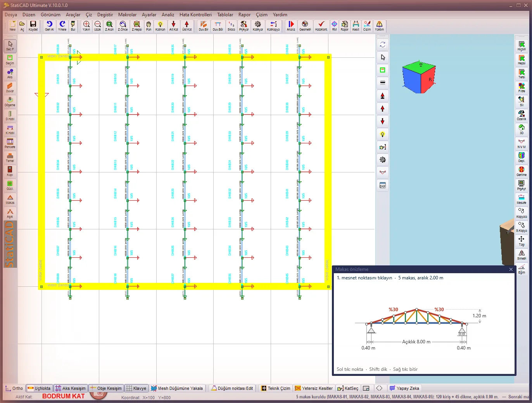Screen dimensions: 532x403
Task: Click the HataKont error check icon
Action: coord(321,26)
